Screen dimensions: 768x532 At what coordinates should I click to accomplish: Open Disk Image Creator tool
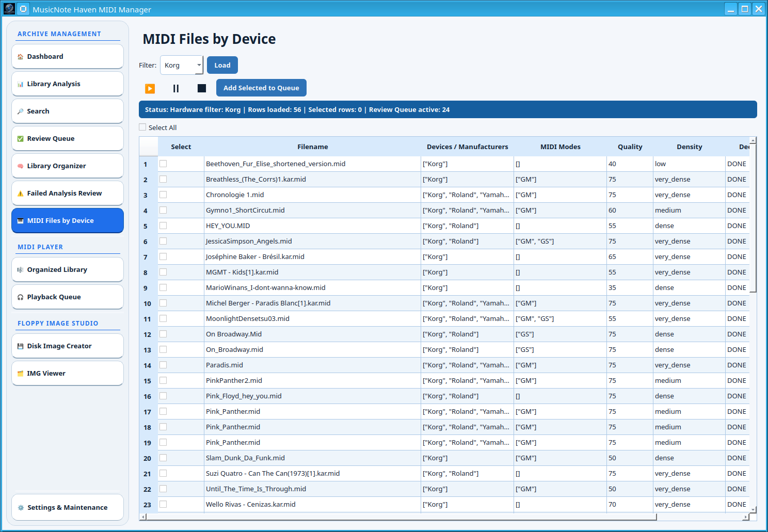click(68, 346)
